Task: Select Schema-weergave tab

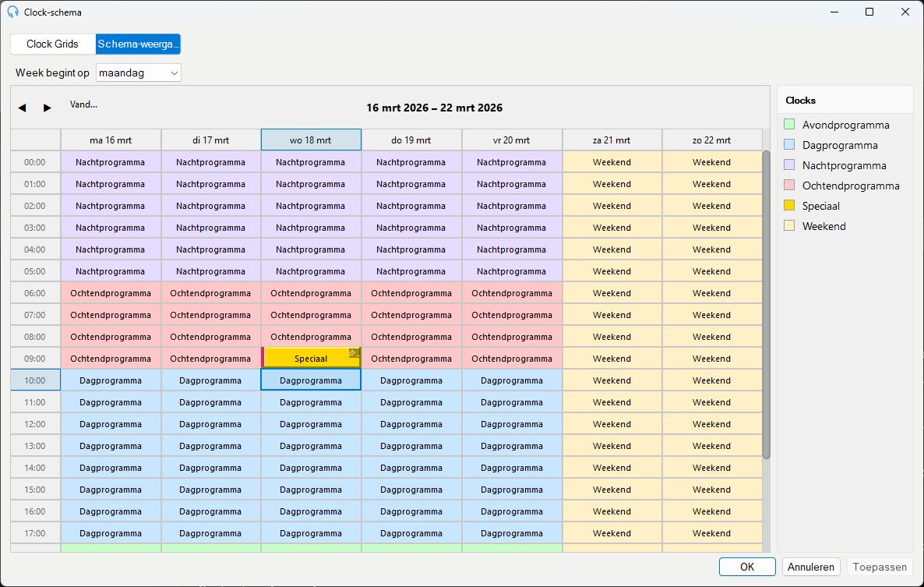Action: click(138, 44)
